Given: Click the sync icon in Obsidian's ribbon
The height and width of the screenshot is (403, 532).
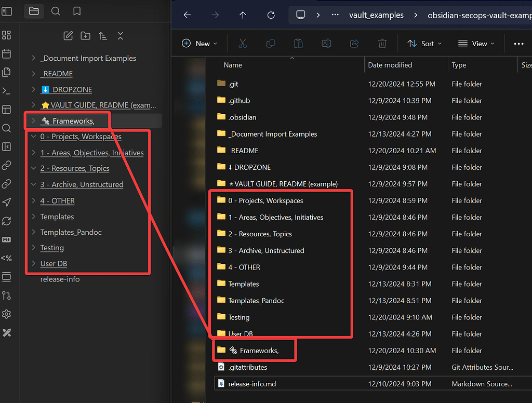Looking at the screenshot, I should coord(7,221).
